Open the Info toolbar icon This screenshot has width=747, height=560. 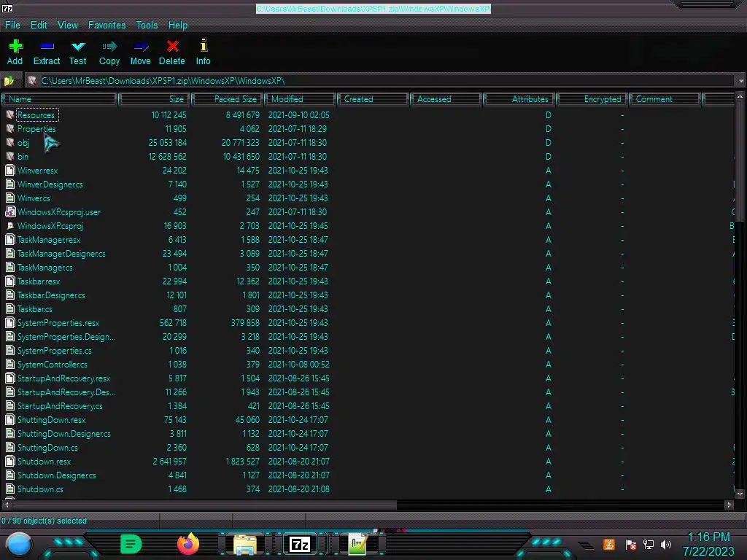204,46
